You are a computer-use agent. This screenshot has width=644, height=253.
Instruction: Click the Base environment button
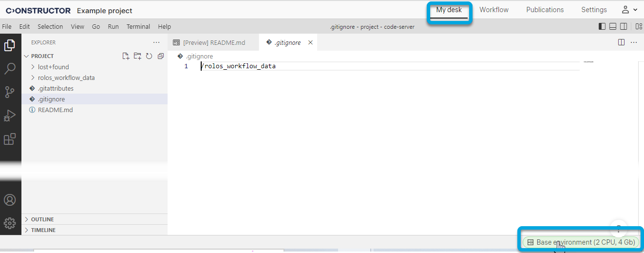tap(580, 242)
